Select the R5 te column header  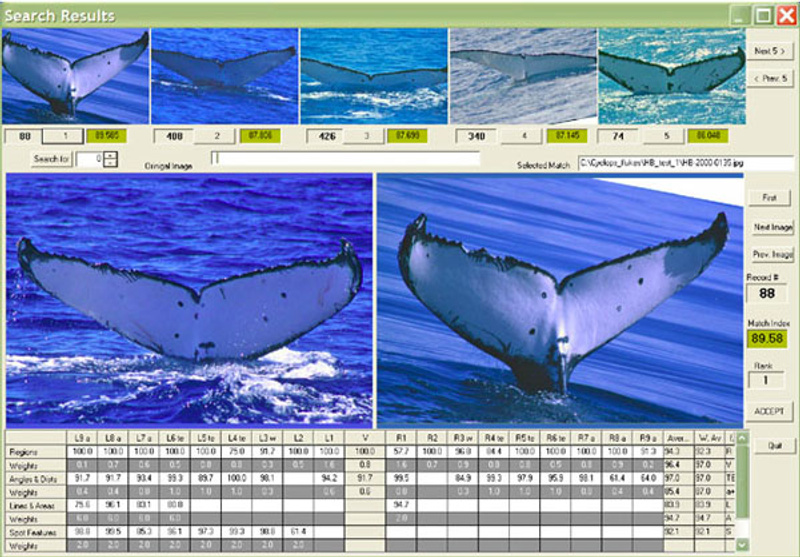pyautogui.click(x=524, y=438)
